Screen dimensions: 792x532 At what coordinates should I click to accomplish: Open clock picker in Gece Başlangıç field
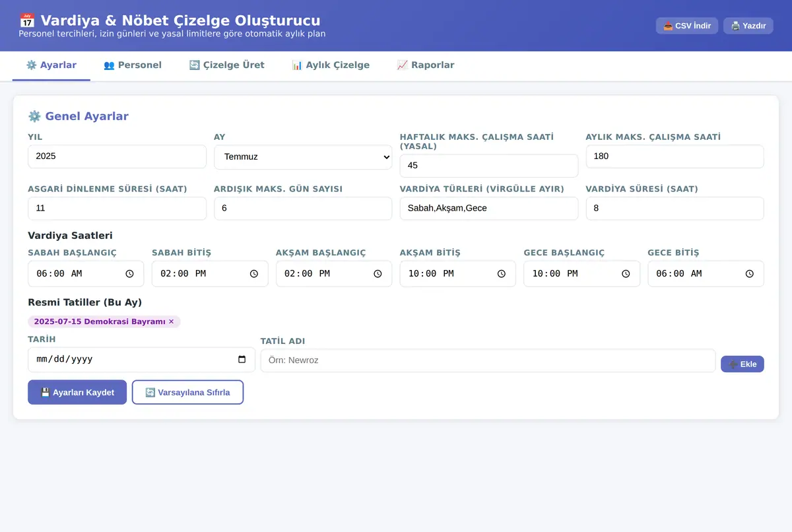click(x=626, y=274)
